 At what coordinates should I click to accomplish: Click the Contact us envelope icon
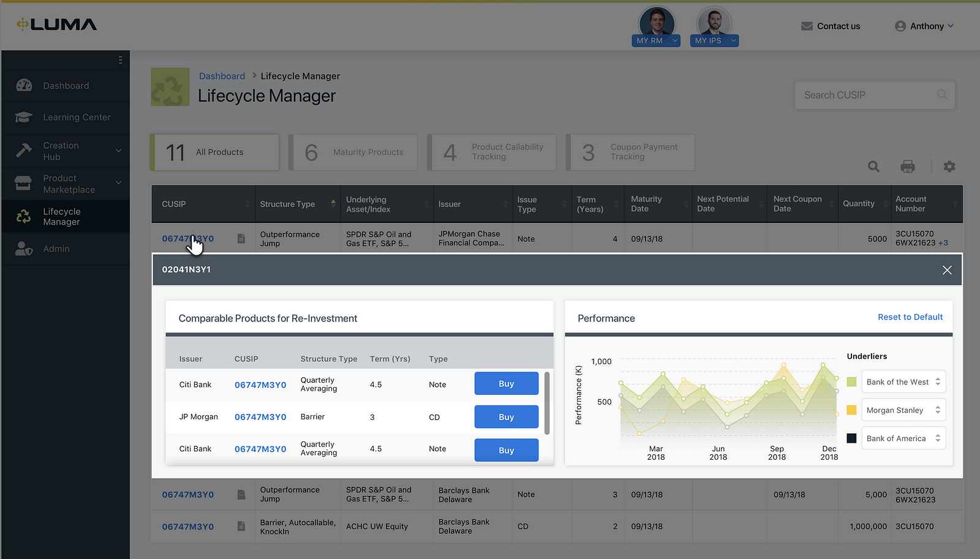tap(807, 26)
